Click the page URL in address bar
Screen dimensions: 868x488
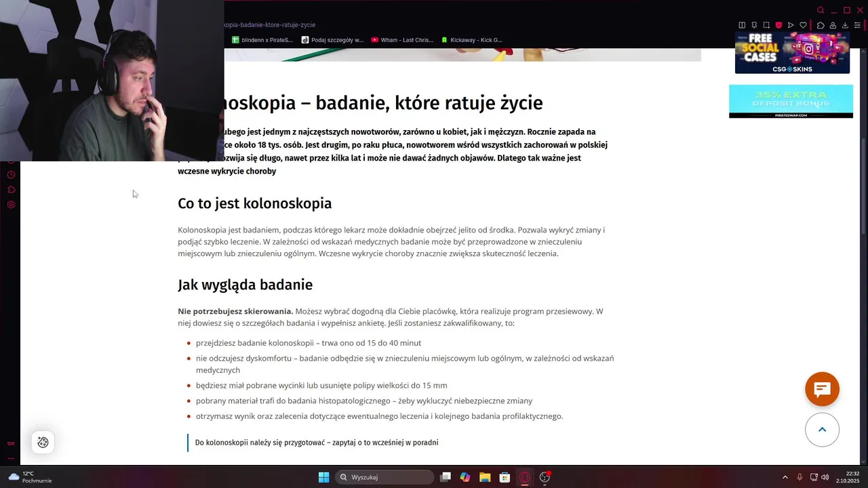(x=270, y=25)
